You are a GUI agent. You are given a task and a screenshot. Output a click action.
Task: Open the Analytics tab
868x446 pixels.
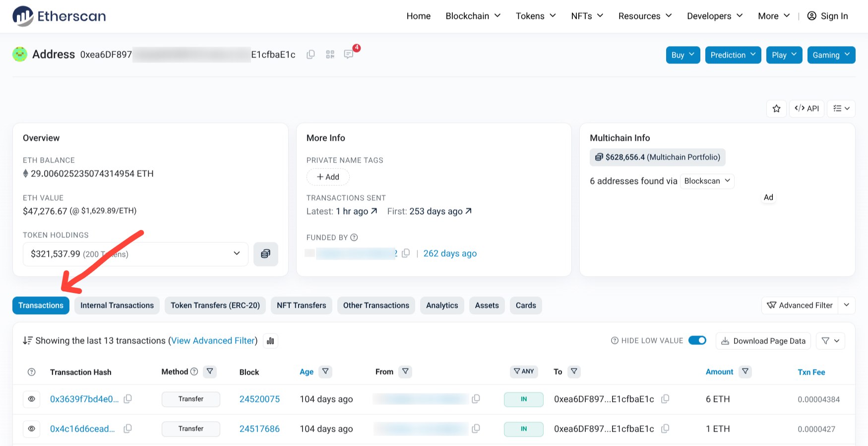tap(442, 305)
